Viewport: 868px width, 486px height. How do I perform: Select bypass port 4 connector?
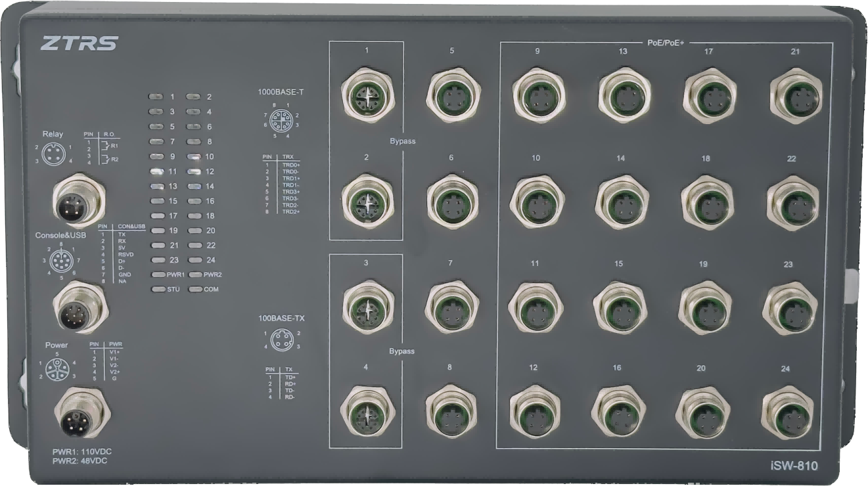coord(367,412)
